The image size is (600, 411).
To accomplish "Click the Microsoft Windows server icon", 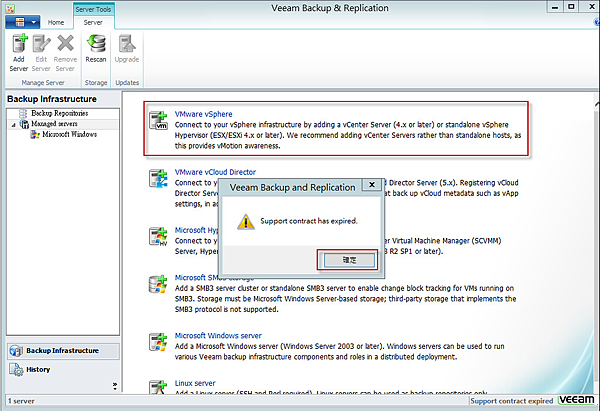I will [158, 342].
